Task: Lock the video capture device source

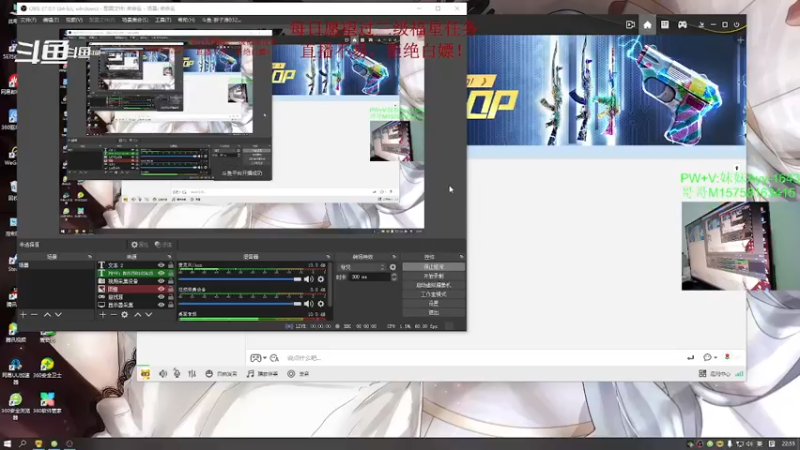Action: tap(170, 281)
